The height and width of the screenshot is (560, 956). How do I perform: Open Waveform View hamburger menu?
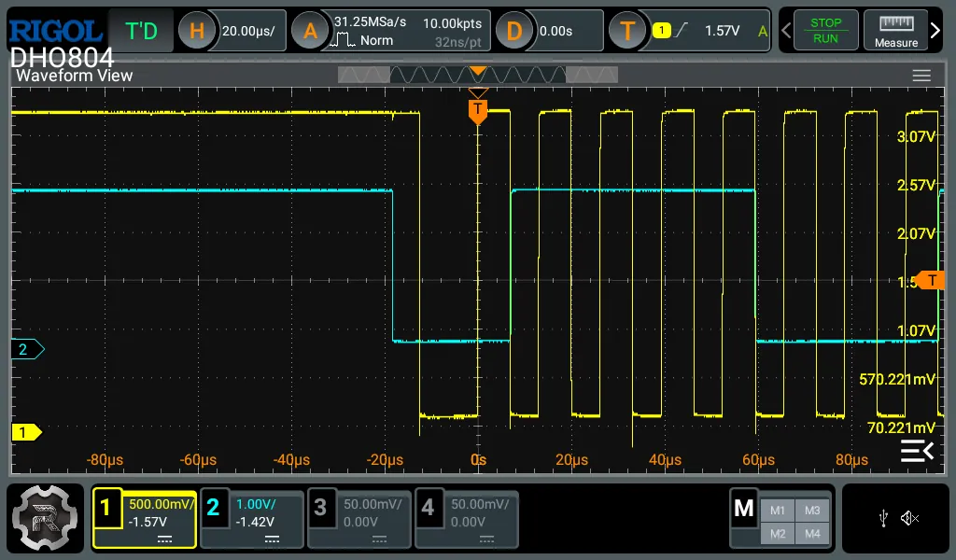[x=921, y=76]
